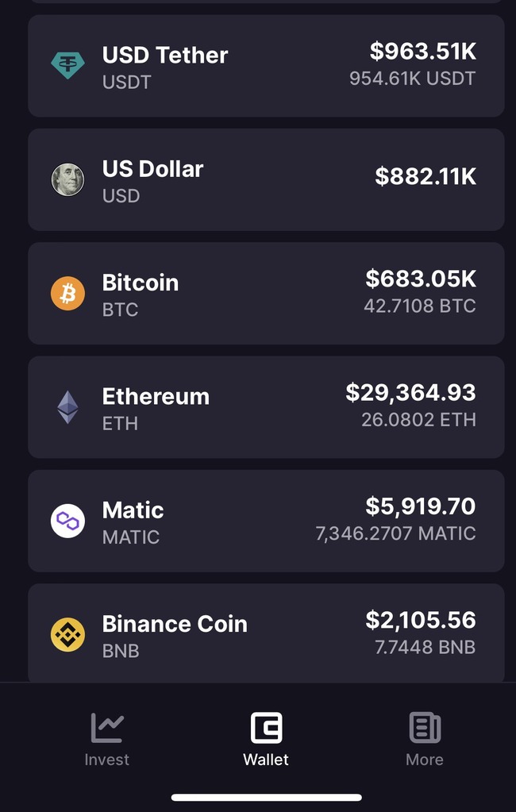Open Binance Coin $2,105.56 balance
516x812 pixels.
[x=421, y=620]
